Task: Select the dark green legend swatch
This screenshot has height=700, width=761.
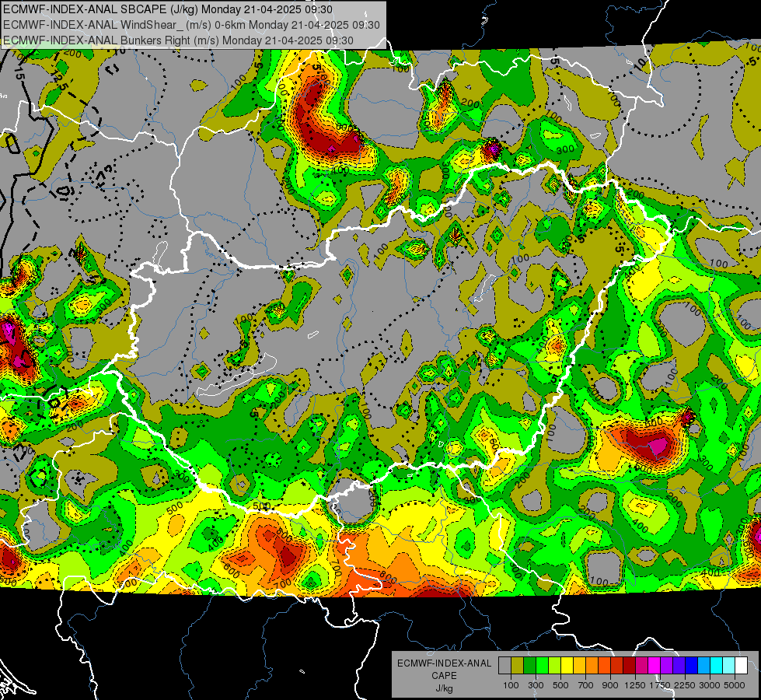Action: point(529,666)
